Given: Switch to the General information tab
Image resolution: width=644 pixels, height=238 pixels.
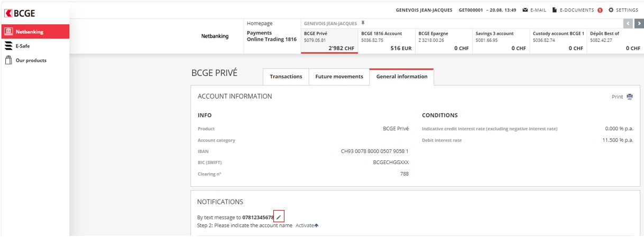Looking at the screenshot, I should pos(402,77).
